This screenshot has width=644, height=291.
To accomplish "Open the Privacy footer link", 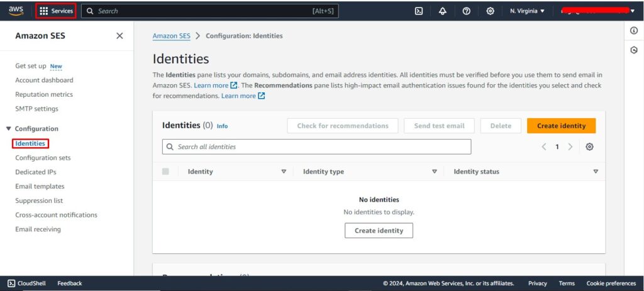I will [538, 283].
